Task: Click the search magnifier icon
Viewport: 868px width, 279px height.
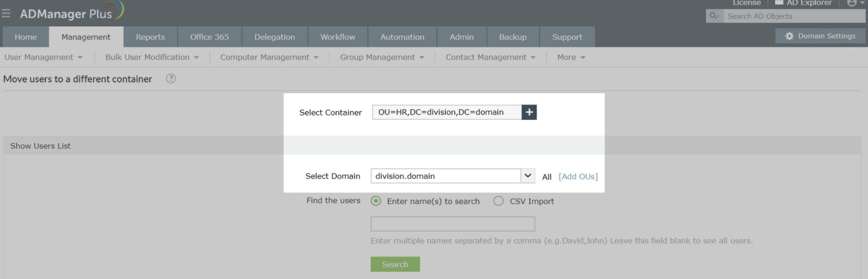Action: [713, 16]
